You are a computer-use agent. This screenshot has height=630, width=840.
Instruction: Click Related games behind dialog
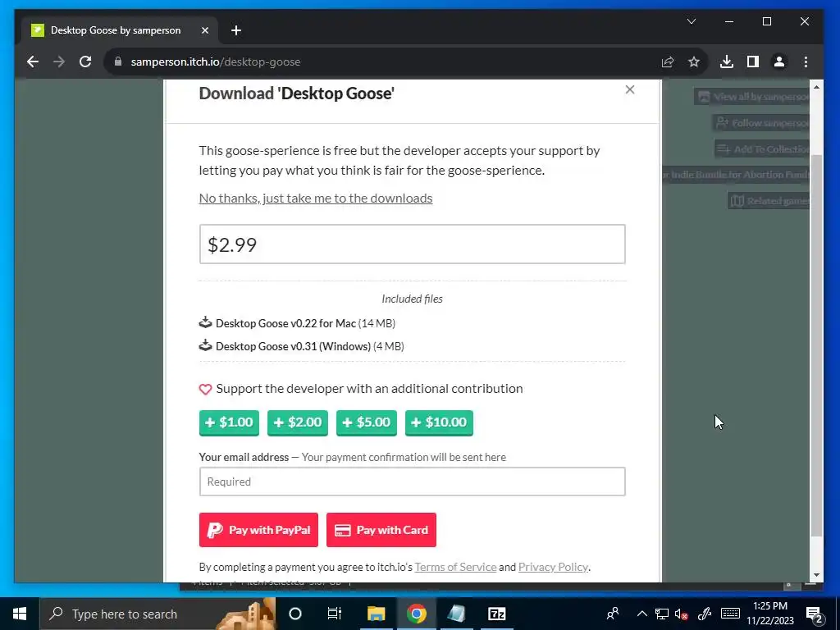click(x=769, y=201)
